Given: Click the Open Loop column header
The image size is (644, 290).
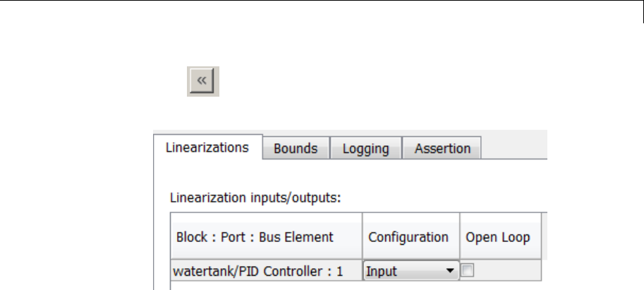Looking at the screenshot, I should pos(498,237).
